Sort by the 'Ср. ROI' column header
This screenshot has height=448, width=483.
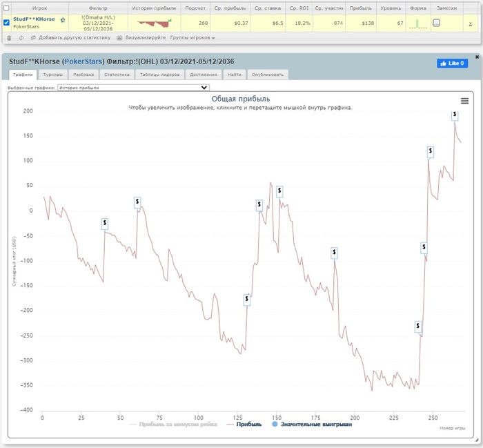tap(299, 8)
